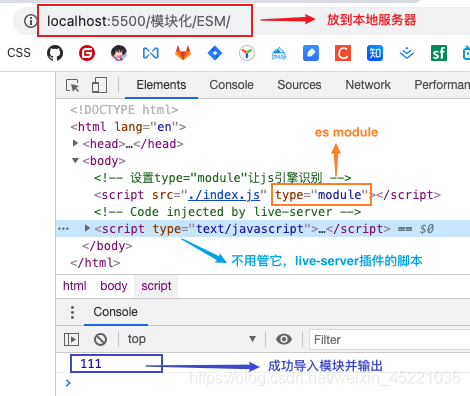
Task: Open the blue mountain logo bookmark
Action: tap(279, 53)
